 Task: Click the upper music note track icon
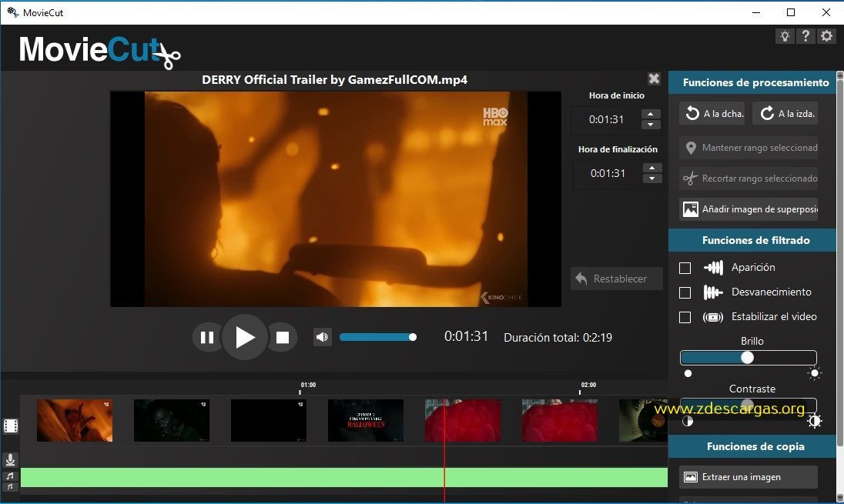click(x=10, y=476)
